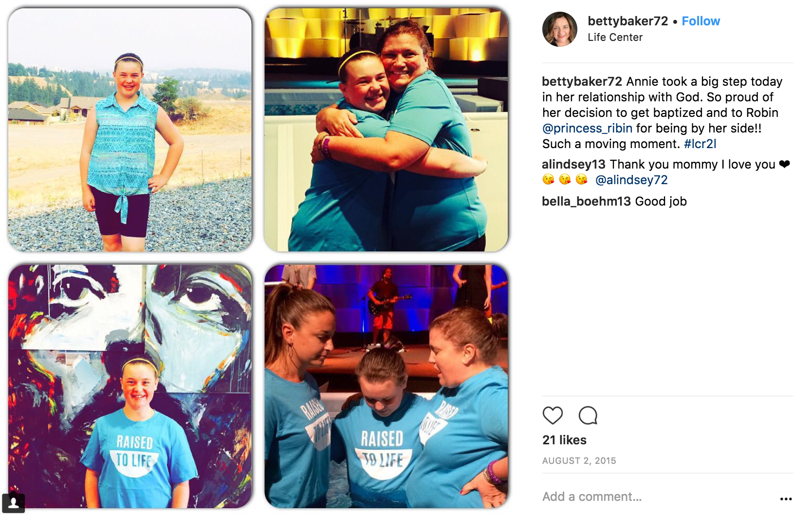
Task: Visit the @alindsey72 mention
Action: (631, 180)
